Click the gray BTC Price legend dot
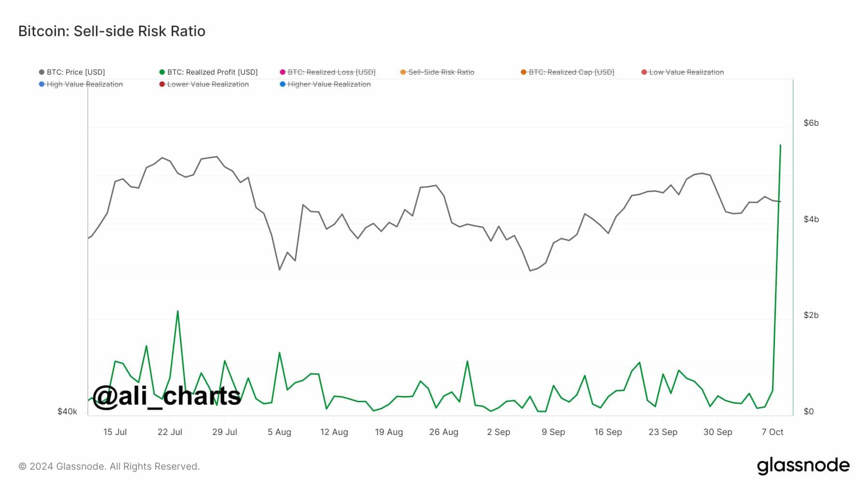Screen dimensions: 868x488 [x=41, y=72]
